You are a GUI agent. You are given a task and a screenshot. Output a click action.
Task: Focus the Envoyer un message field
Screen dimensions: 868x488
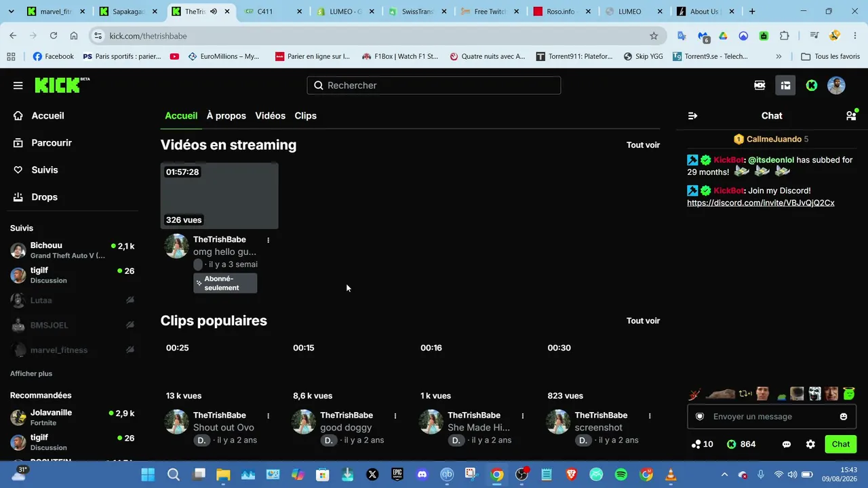[772, 417]
